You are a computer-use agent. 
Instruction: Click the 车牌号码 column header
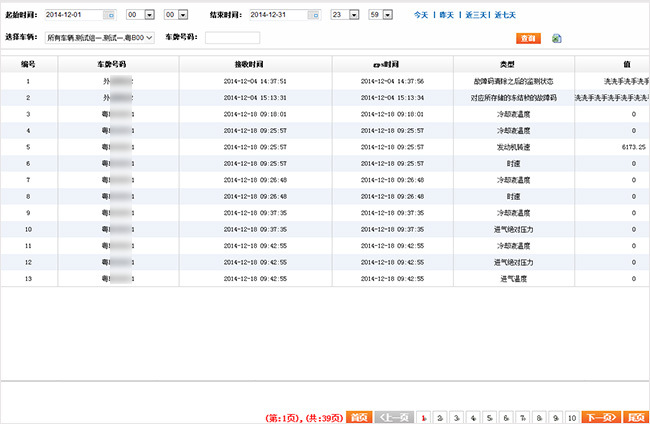pos(118,64)
